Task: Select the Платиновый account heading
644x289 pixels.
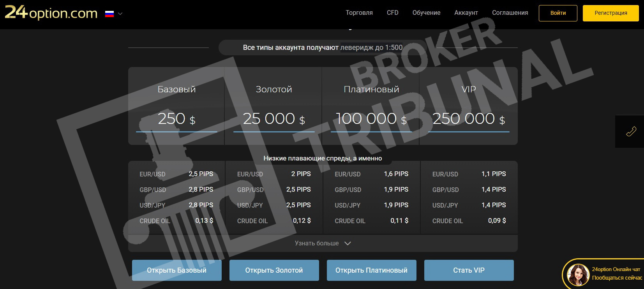Action: tap(371, 89)
